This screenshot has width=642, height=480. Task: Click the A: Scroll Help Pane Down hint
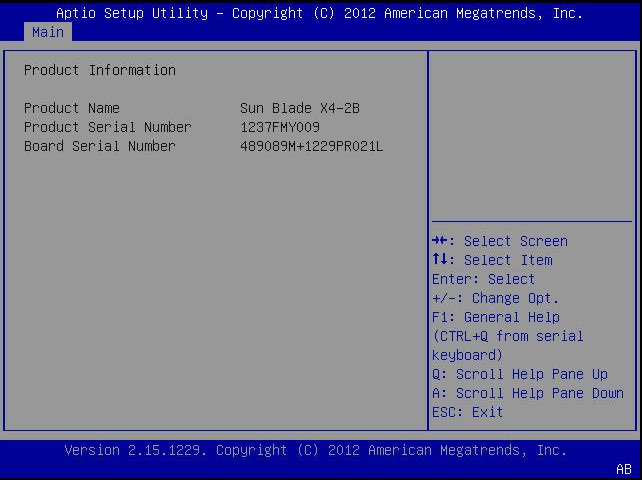tap(528, 393)
